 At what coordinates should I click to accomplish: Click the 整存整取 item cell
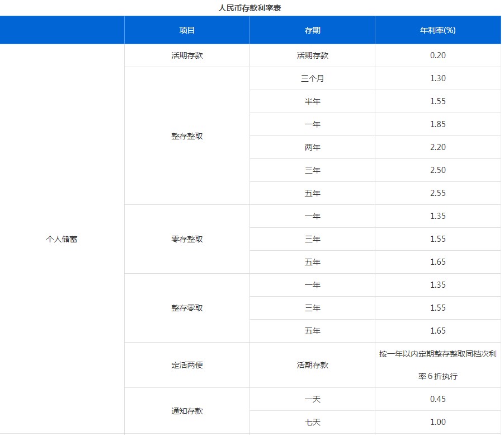[187, 136]
